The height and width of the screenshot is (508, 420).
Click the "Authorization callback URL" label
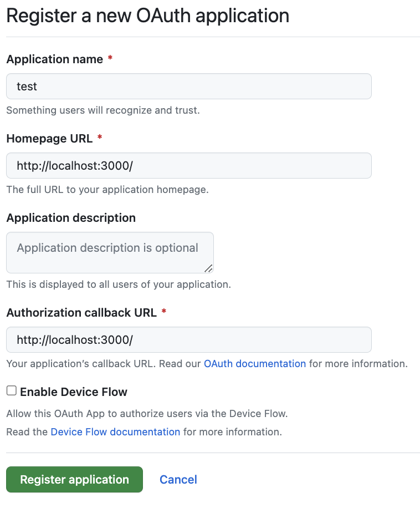coord(81,313)
